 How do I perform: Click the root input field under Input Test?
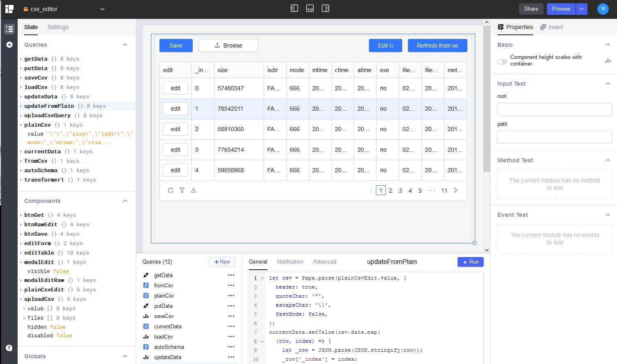554,109
